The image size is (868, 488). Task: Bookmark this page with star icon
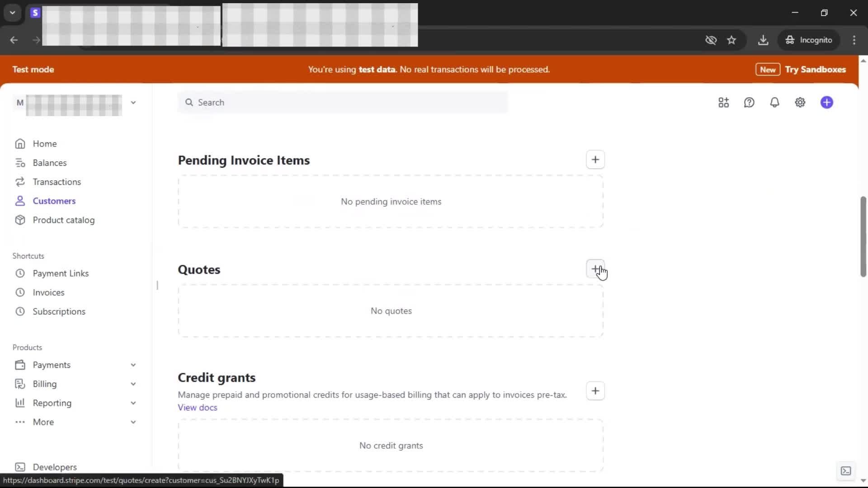click(731, 40)
